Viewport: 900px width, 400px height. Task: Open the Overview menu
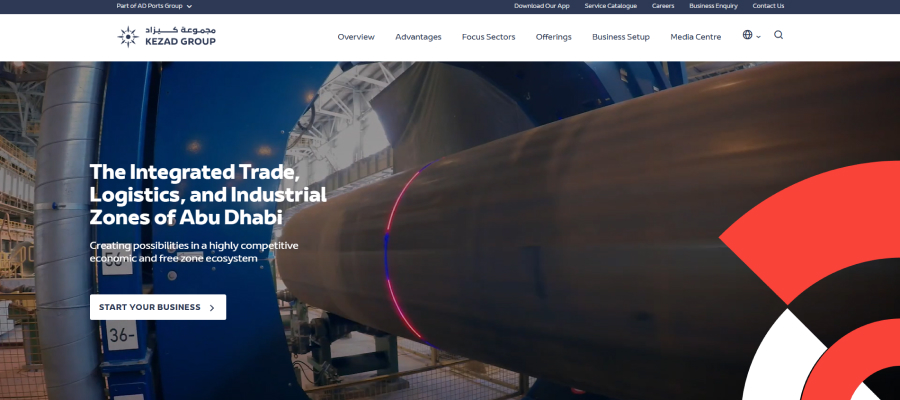click(x=356, y=37)
